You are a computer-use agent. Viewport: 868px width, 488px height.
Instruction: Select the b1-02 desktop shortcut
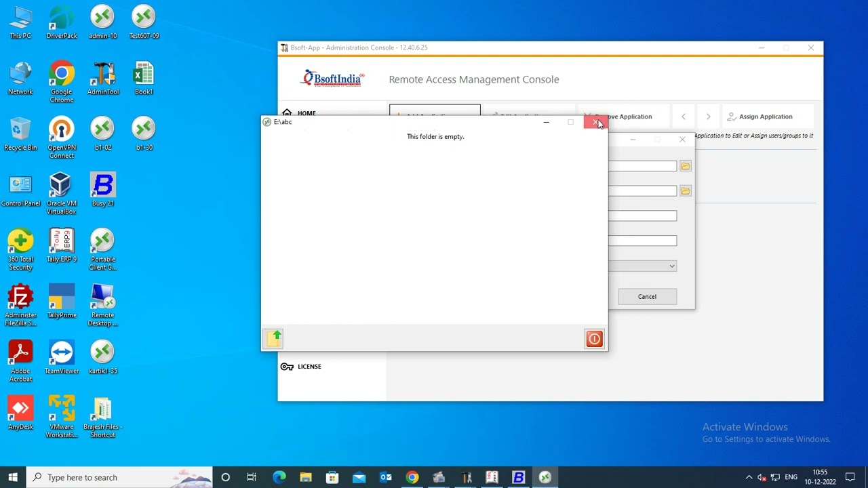[x=102, y=134]
